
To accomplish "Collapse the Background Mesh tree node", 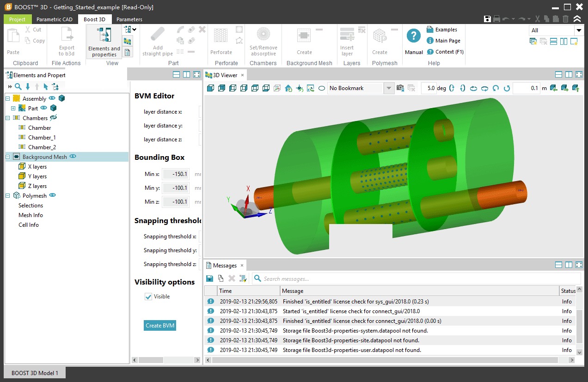I will 7,157.
